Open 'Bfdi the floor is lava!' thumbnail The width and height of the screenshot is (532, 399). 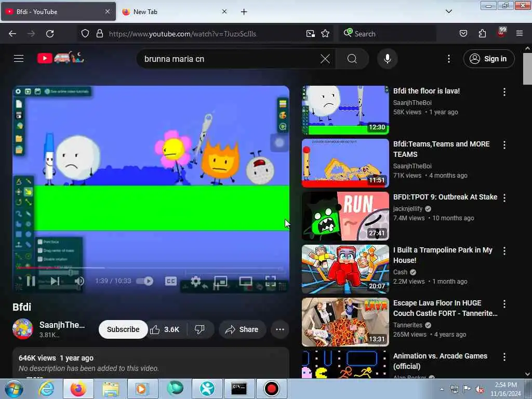(345, 110)
